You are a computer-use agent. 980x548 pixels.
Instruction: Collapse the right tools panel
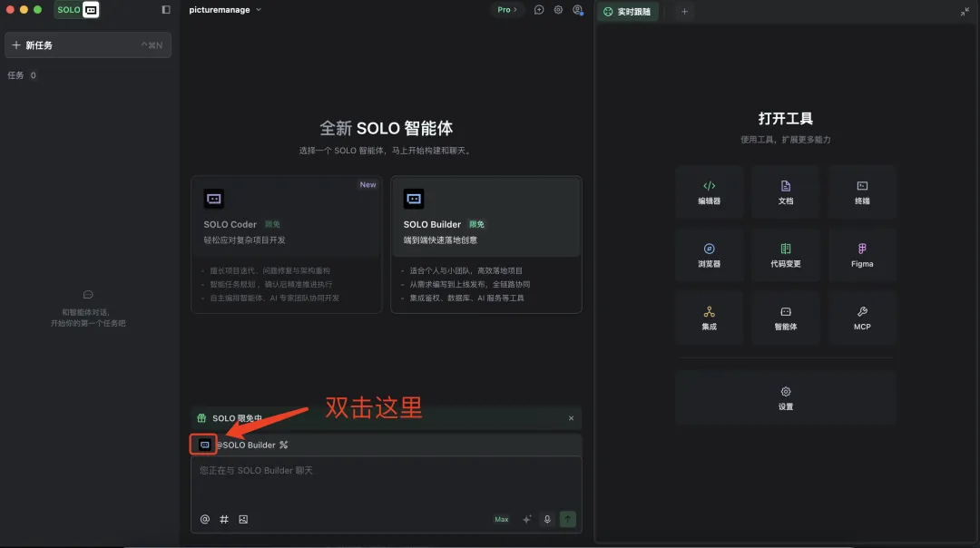(965, 11)
